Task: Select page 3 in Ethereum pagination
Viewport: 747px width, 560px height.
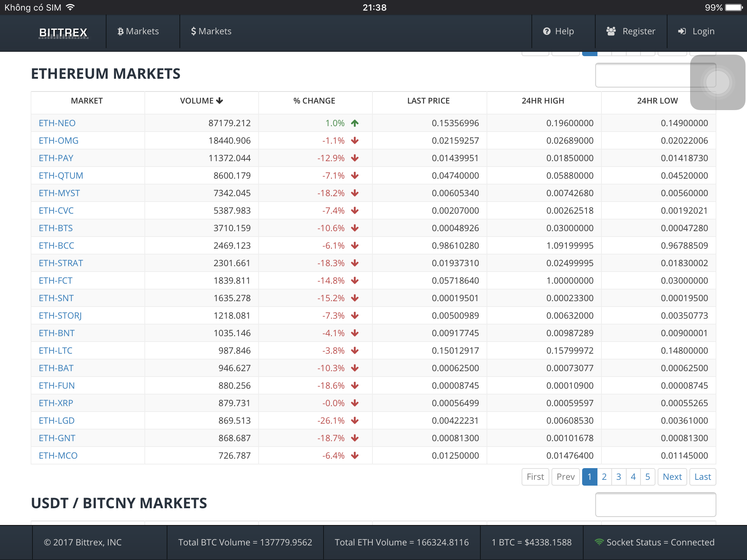Action: tap(619, 477)
